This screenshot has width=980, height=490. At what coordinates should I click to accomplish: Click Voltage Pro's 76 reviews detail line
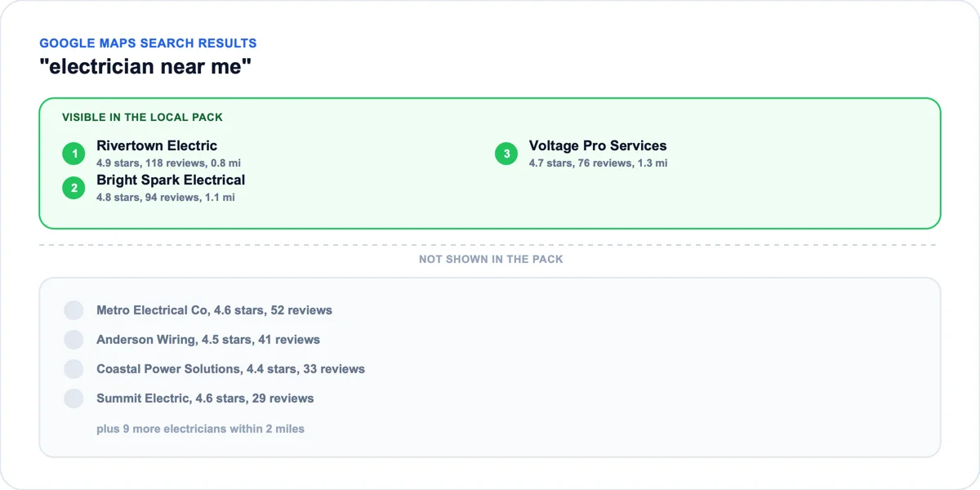pyautogui.click(x=598, y=163)
